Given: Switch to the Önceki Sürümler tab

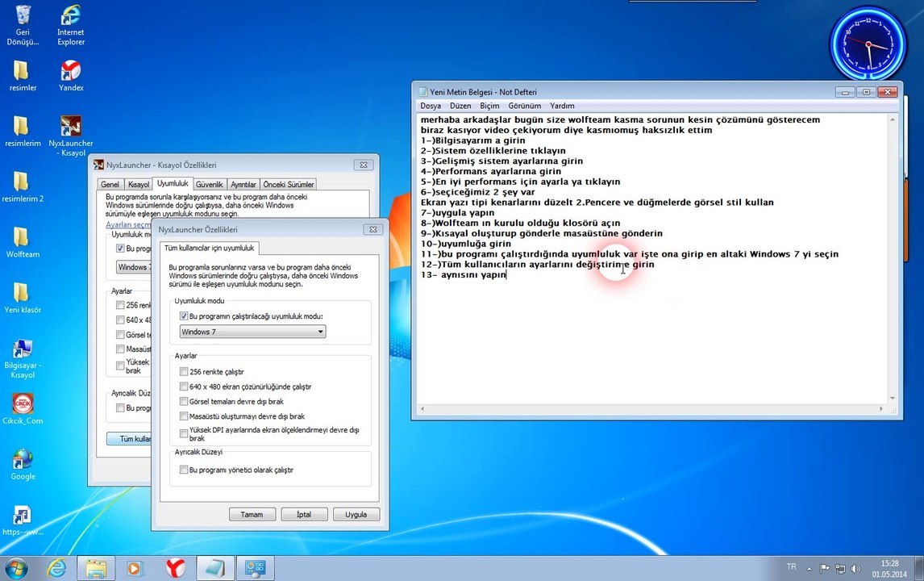Looking at the screenshot, I should (288, 185).
